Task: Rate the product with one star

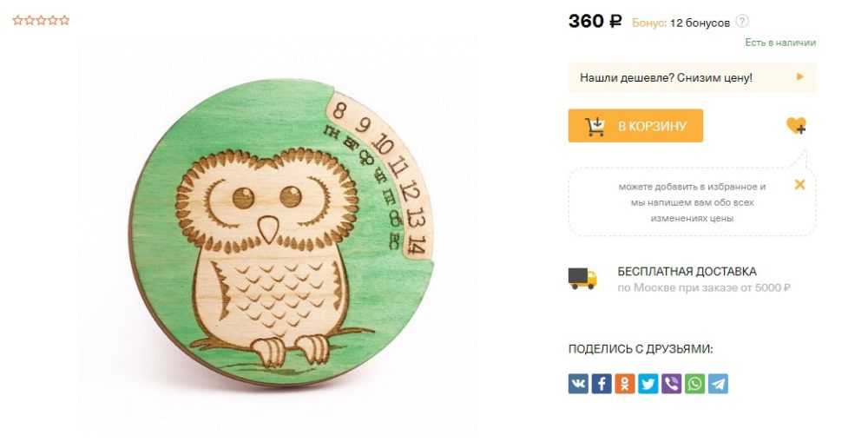Action: coord(17,21)
